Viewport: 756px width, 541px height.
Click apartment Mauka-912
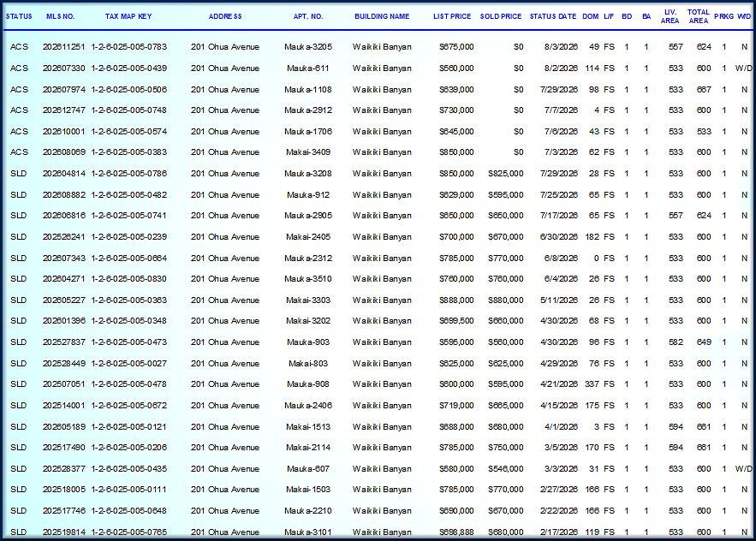[x=308, y=195]
